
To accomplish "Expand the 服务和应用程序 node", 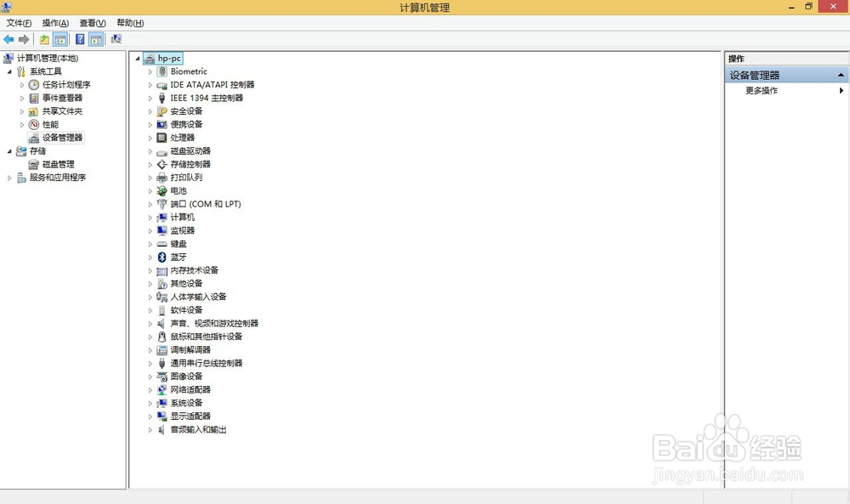I will pos(9,178).
